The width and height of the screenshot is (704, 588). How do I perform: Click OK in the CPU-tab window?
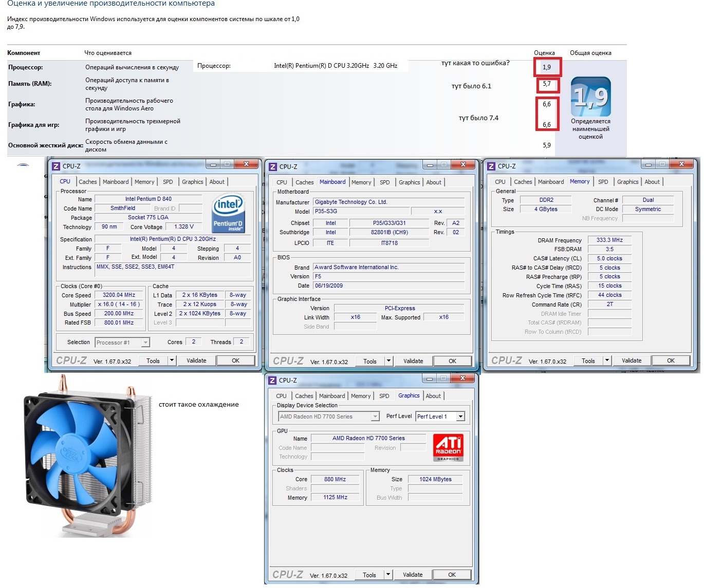click(x=236, y=361)
